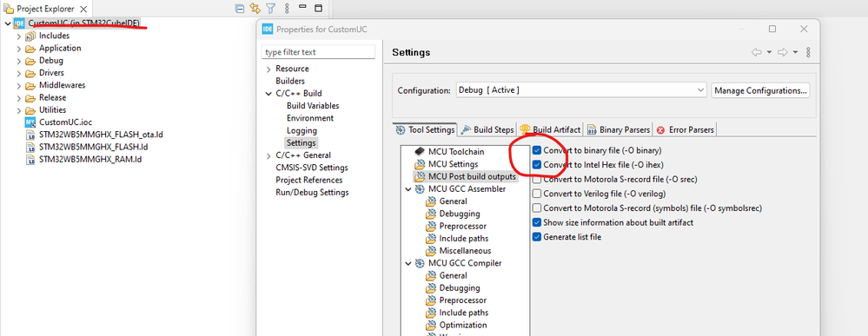
Task: Select Build Variables under C/C++ Build
Action: click(x=313, y=106)
